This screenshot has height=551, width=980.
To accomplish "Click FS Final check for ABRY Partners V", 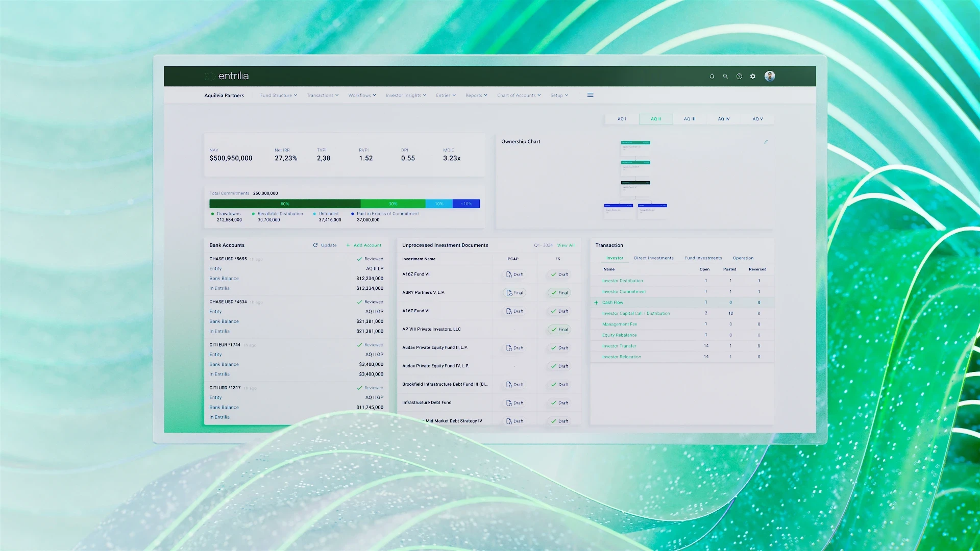I will 559,293.
